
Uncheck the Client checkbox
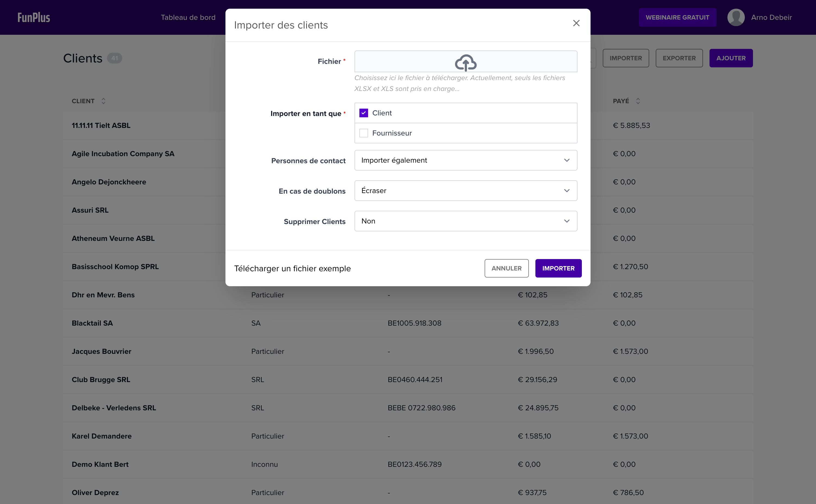click(363, 113)
